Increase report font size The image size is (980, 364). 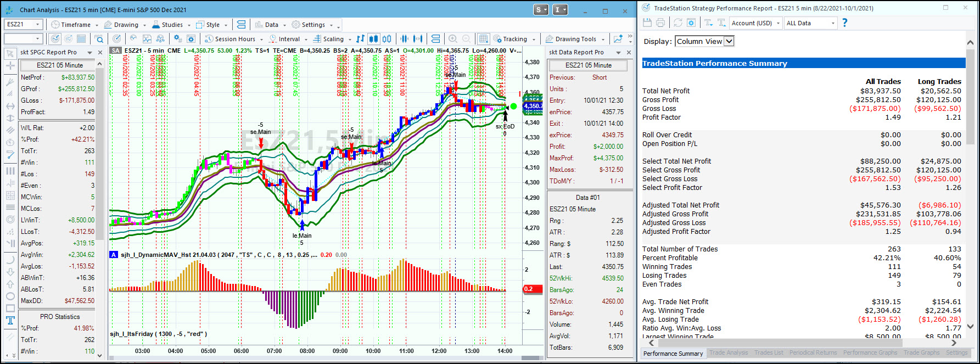pos(721,23)
